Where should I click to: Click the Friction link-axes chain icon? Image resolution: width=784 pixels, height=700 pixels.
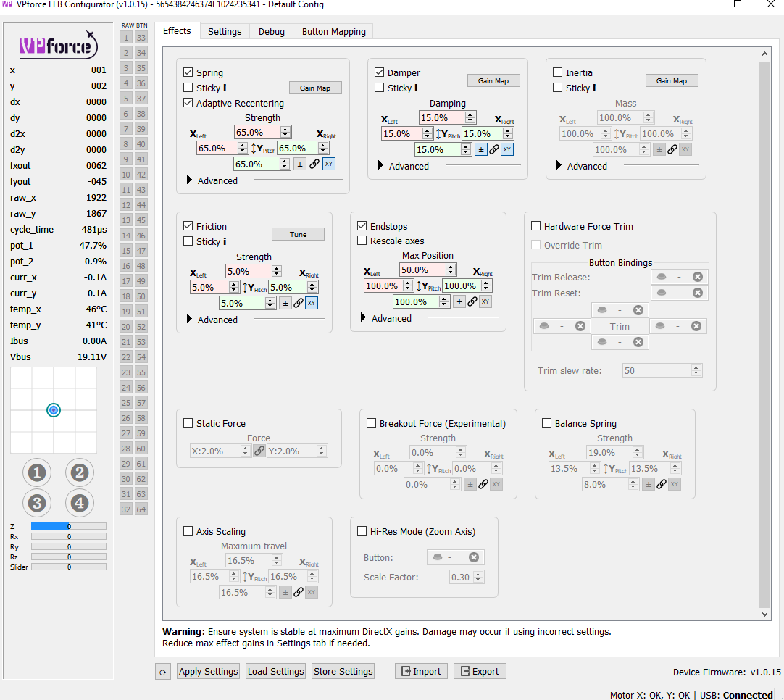tap(299, 303)
